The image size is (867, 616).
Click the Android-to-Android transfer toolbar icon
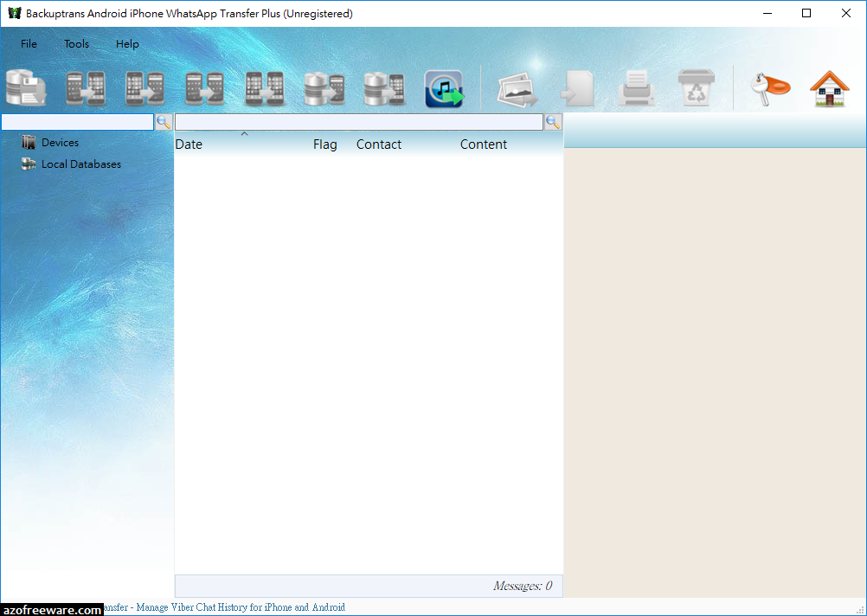[x=204, y=88]
